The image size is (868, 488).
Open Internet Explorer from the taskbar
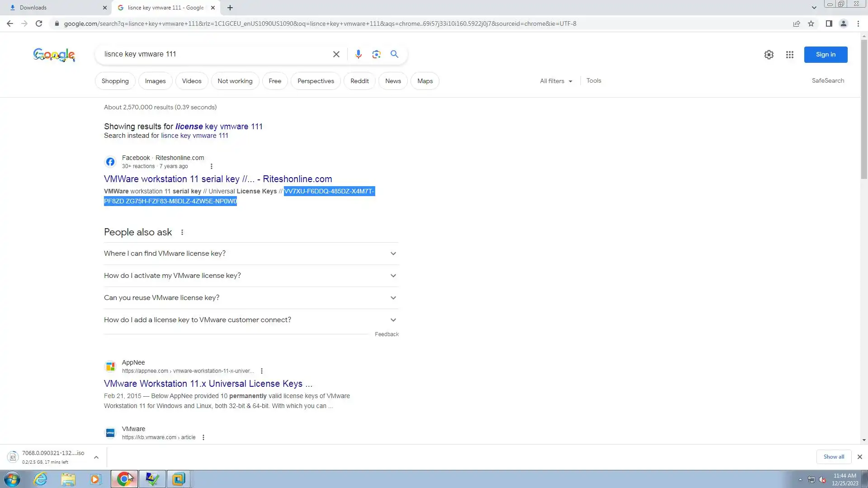coord(41,479)
